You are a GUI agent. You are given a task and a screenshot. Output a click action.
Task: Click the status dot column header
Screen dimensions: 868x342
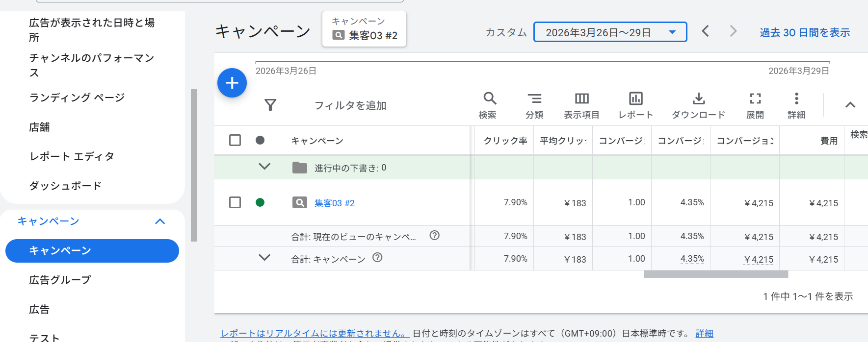pos(260,140)
